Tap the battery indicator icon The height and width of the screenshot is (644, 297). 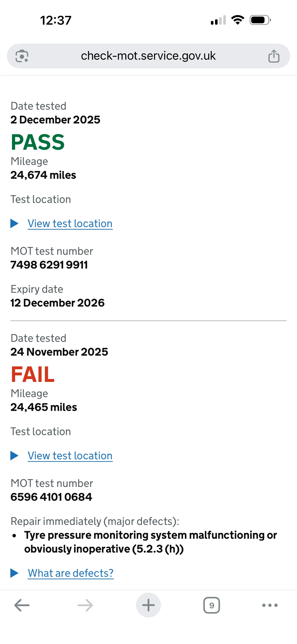pyautogui.click(x=260, y=20)
